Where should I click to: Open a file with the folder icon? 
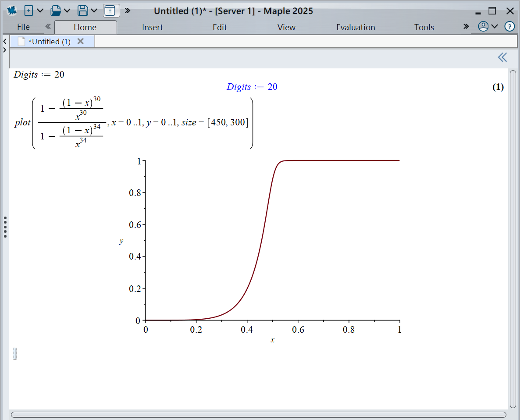tap(55, 11)
